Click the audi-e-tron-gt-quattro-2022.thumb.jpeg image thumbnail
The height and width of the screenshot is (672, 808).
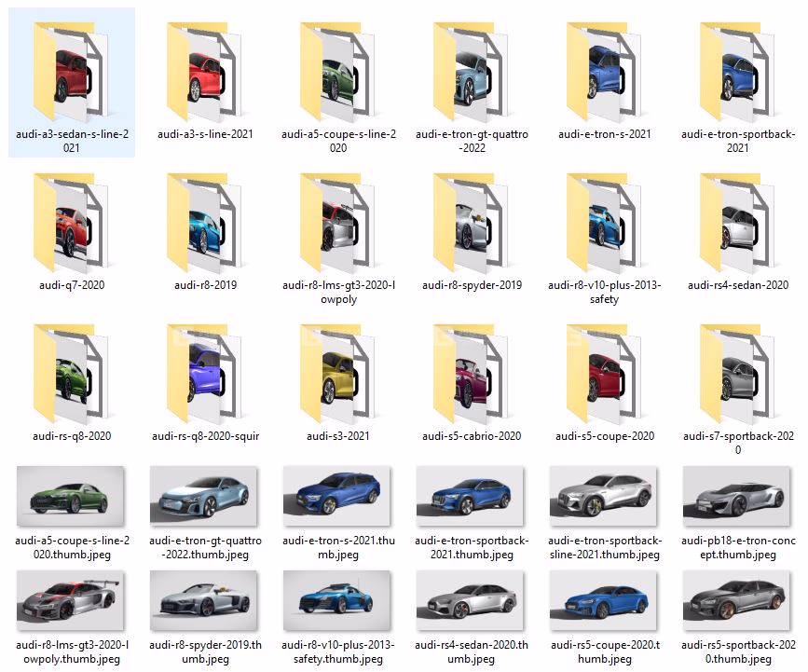[x=204, y=496]
